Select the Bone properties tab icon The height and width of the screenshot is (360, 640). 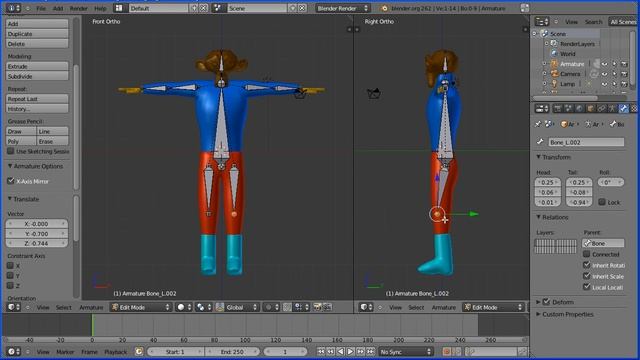click(623, 108)
